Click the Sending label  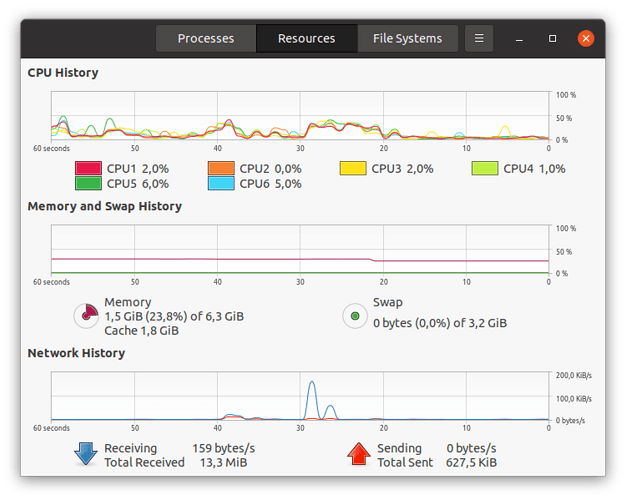pos(399,448)
